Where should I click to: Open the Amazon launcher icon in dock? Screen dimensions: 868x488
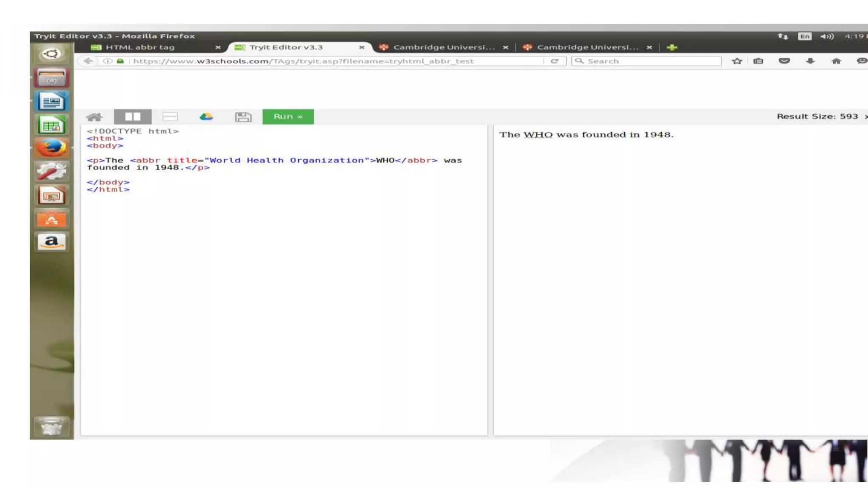point(51,242)
